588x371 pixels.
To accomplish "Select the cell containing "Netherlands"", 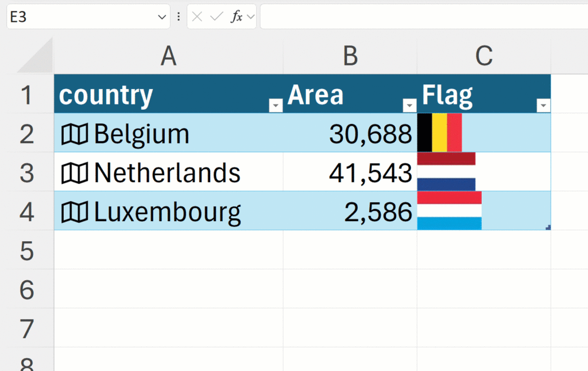I will pyautogui.click(x=168, y=172).
